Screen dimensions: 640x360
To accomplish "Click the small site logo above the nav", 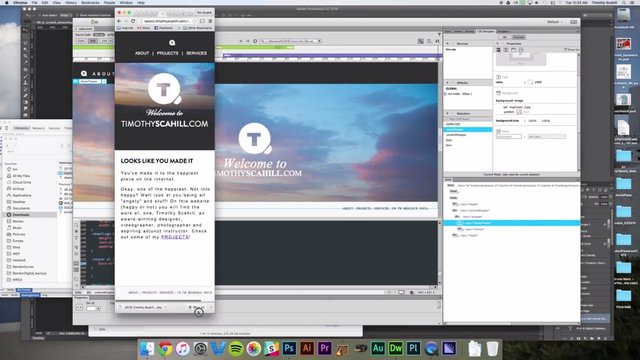I will pyautogui.click(x=172, y=42).
